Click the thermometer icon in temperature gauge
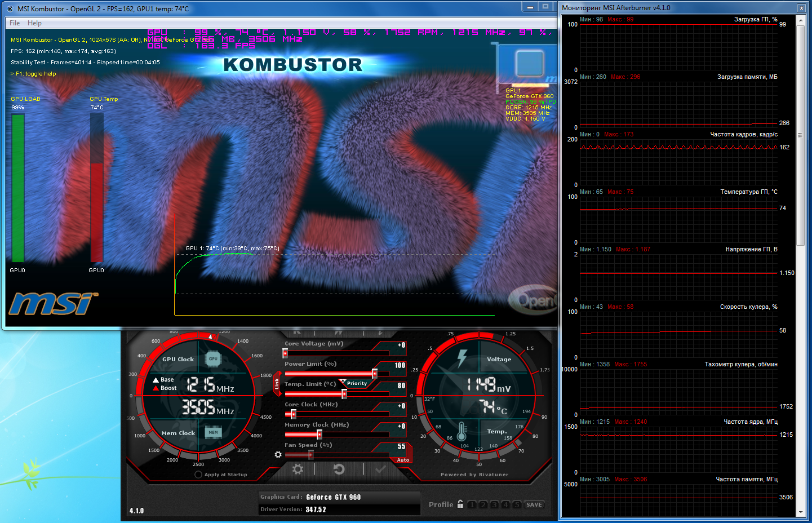This screenshot has width=812, height=523. (462, 432)
